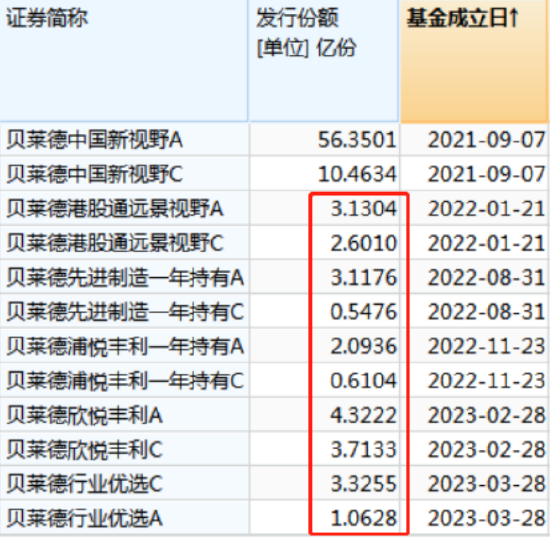Sort by 基金成立日 column header
The height and width of the screenshot is (540, 550).
475,61
